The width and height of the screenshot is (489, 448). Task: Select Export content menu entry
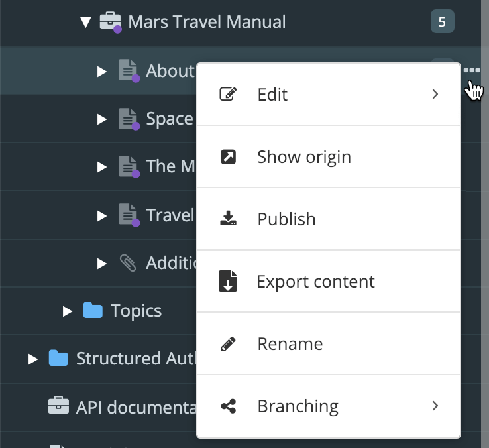click(x=315, y=282)
